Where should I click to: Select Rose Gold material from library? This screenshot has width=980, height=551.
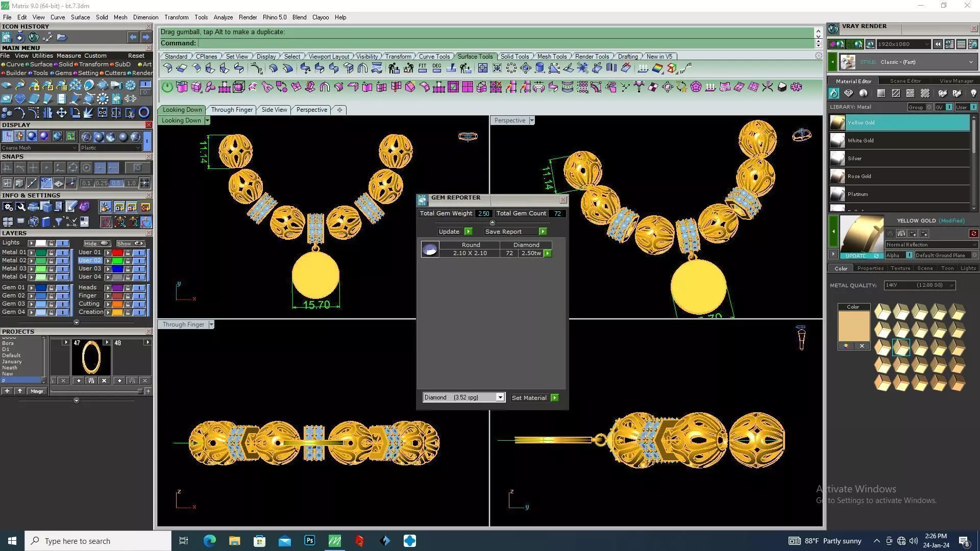[x=859, y=177]
